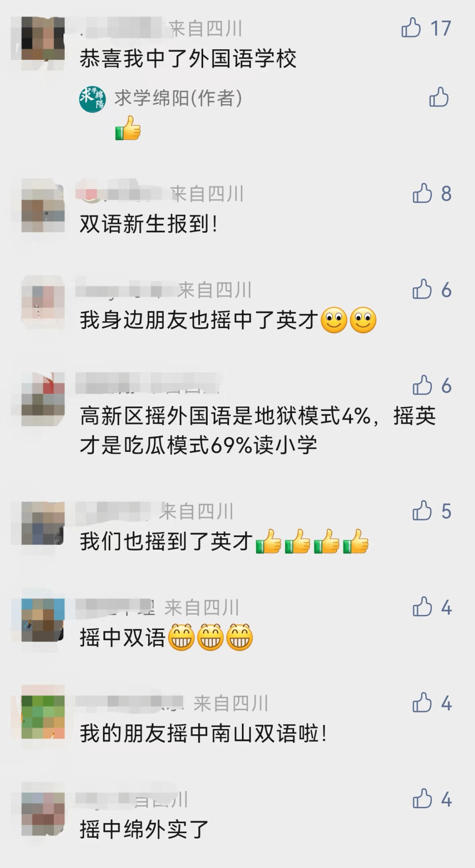The height and width of the screenshot is (868, 475).
Task: Like the comment with 17 likes
Action: point(411,28)
